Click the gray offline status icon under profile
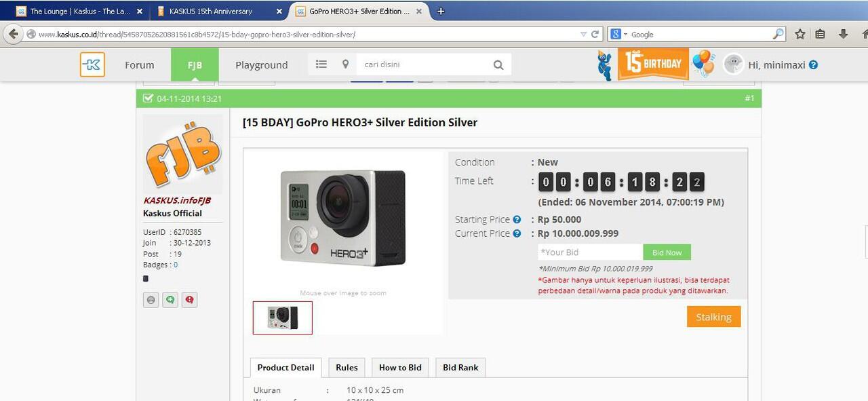868x401 pixels. [x=151, y=300]
